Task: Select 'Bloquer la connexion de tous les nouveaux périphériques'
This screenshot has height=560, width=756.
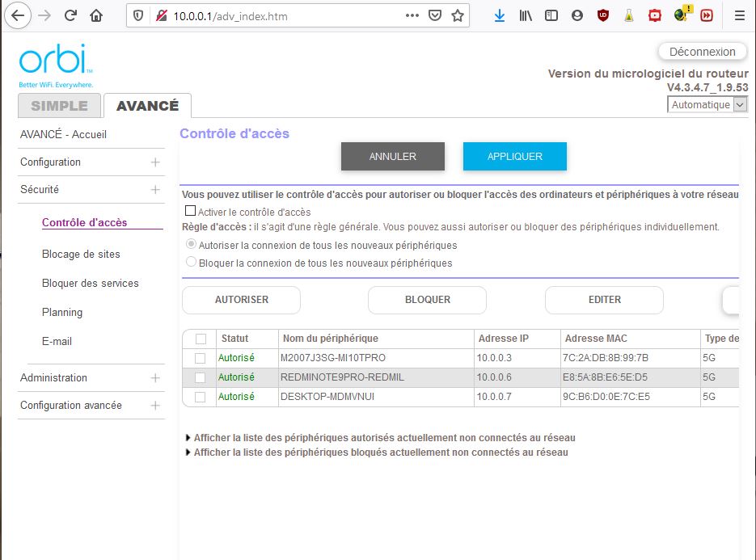Action: [192, 262]
